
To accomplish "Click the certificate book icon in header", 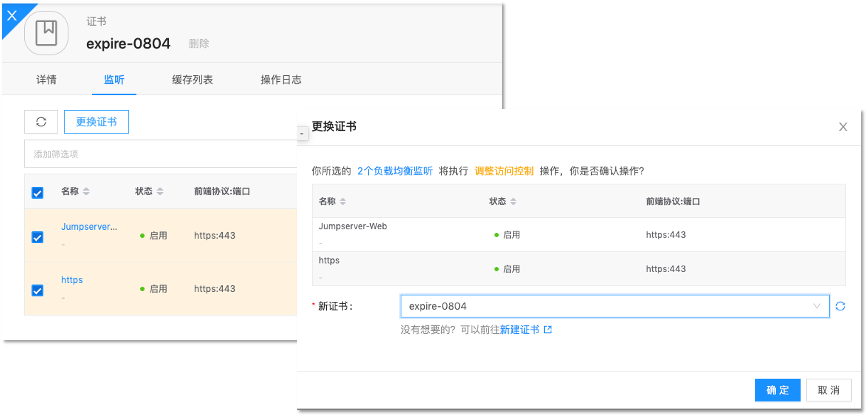I will pyautogui.click(x=47, y=32).
